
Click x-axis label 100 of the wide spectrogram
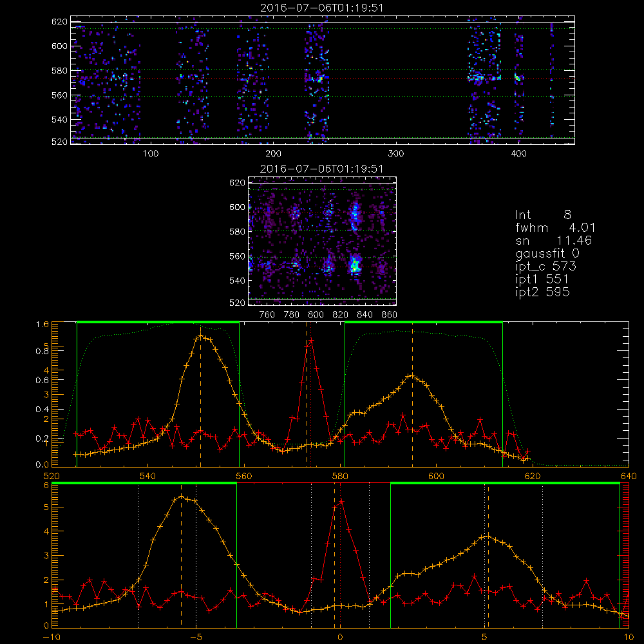pyautogui.click(x=151, y=154)
